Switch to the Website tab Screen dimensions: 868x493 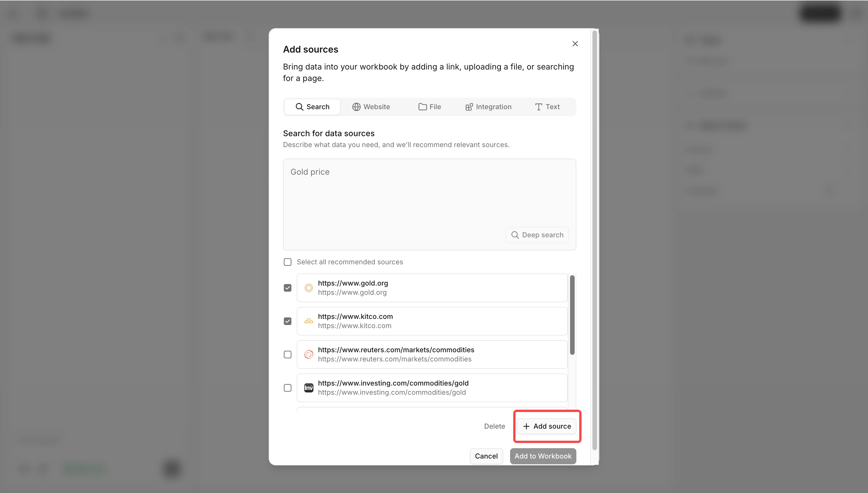371,107
